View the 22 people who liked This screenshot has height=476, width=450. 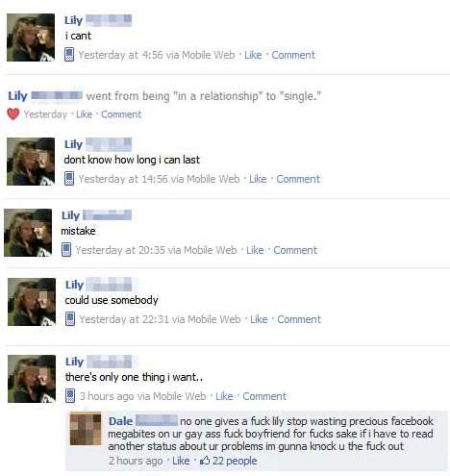235,461
